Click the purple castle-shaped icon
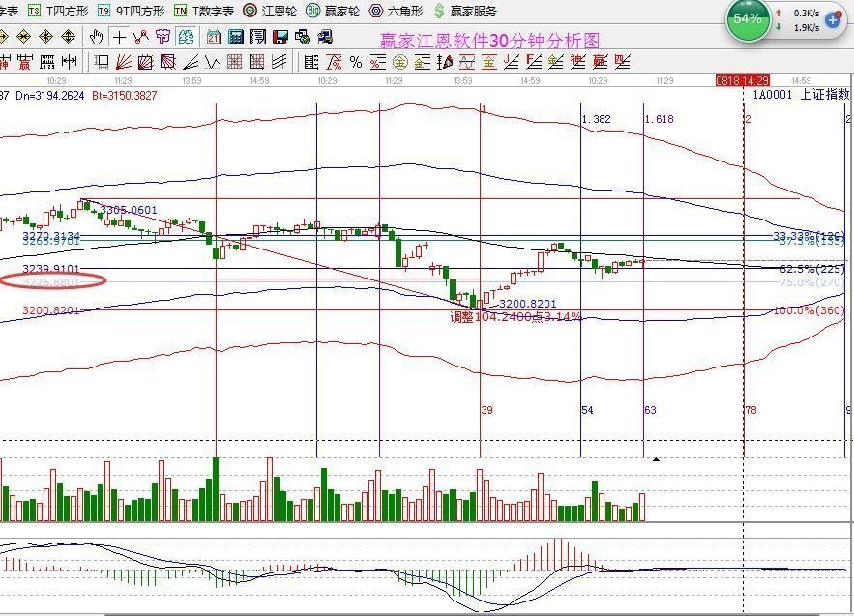 click(162, 37)
